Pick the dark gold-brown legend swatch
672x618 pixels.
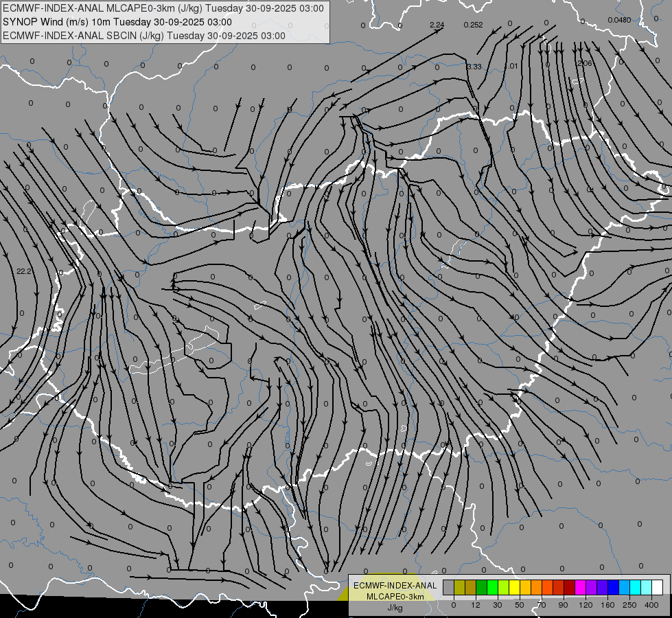[x=471, y=587]
